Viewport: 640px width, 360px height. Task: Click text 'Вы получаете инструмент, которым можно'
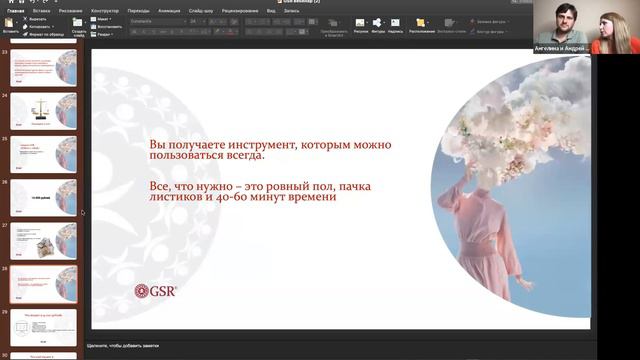click(x=270, y=144)
